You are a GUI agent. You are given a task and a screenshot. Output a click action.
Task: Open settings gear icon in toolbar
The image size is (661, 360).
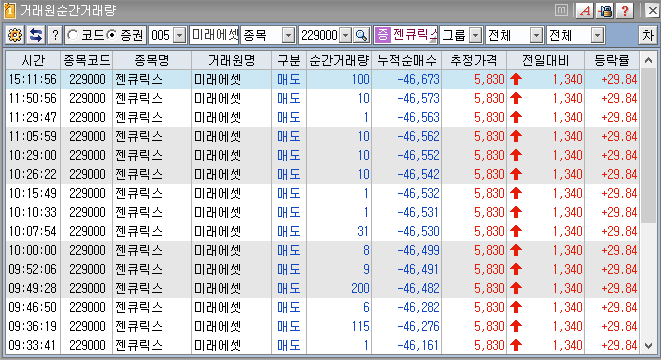click(15, 35)
